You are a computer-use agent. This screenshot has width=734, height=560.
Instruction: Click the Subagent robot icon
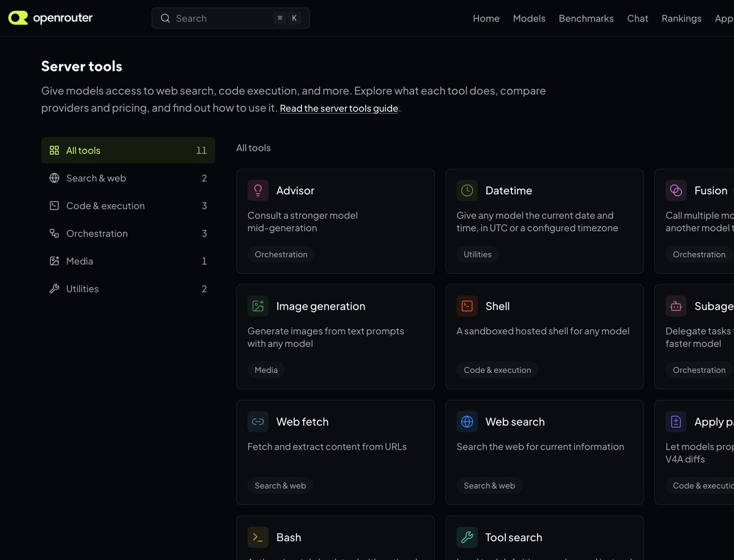676,306
